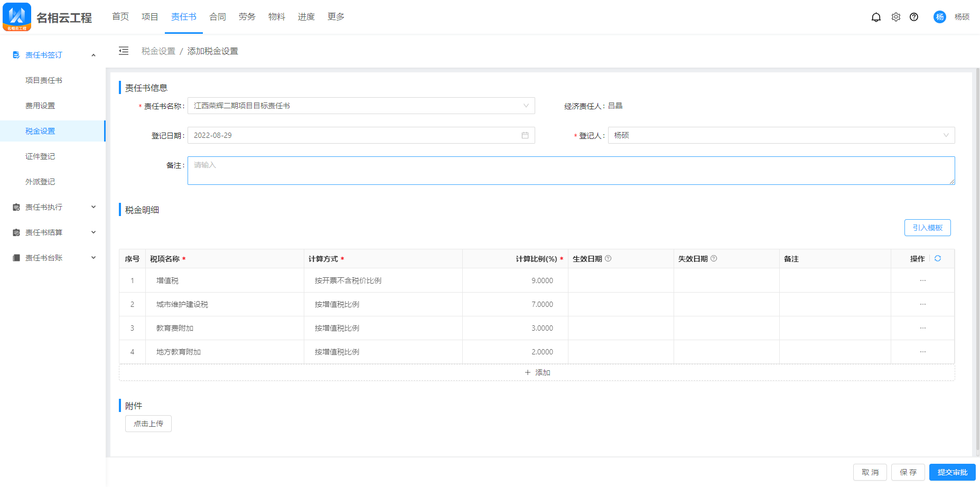Click the 引入模板 button

[x=928, y=228]
